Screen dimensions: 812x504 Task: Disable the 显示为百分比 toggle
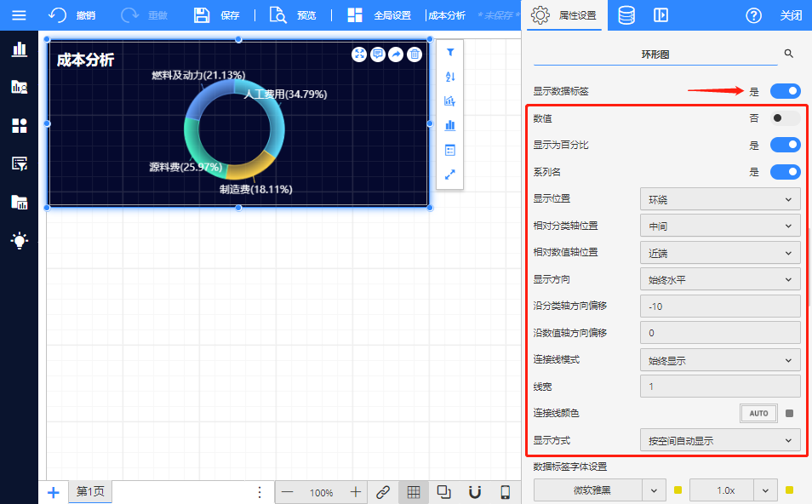(x=785, y=145)
